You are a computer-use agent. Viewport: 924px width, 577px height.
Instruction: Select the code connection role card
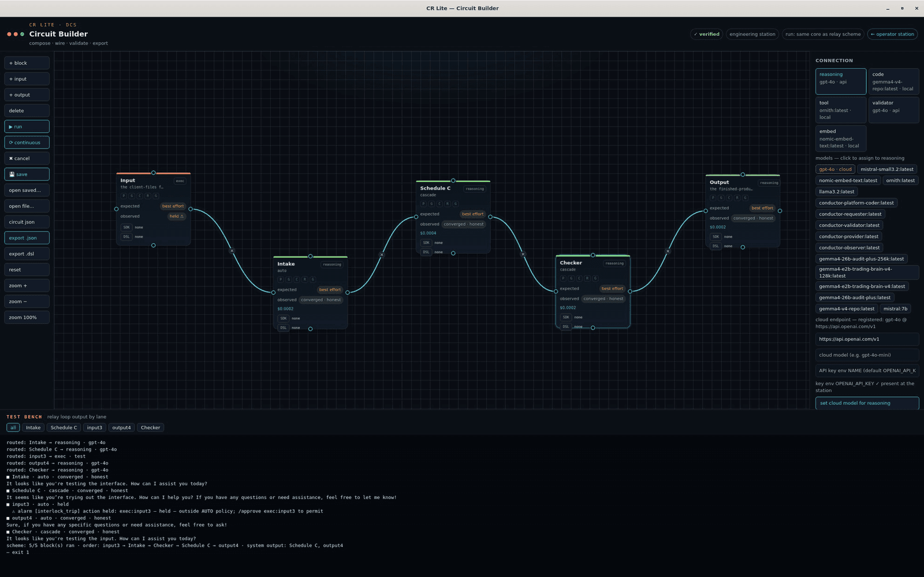(893, 81)
